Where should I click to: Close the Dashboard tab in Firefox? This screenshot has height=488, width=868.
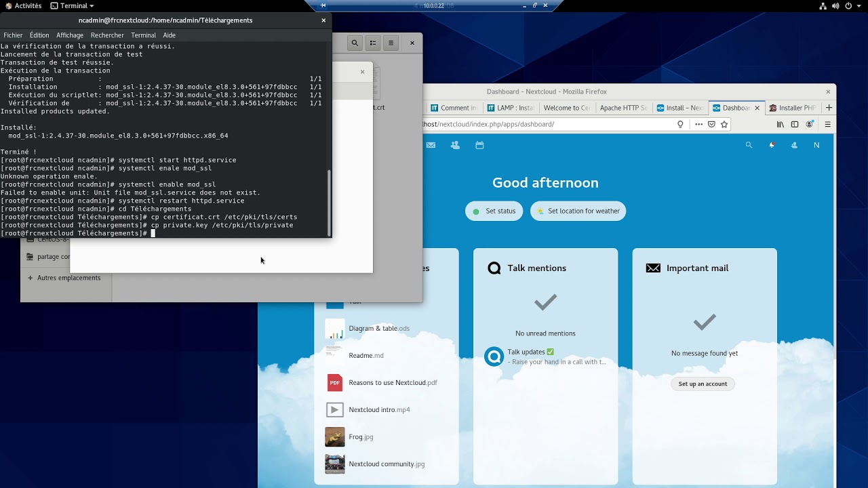[x=757, y=108]
